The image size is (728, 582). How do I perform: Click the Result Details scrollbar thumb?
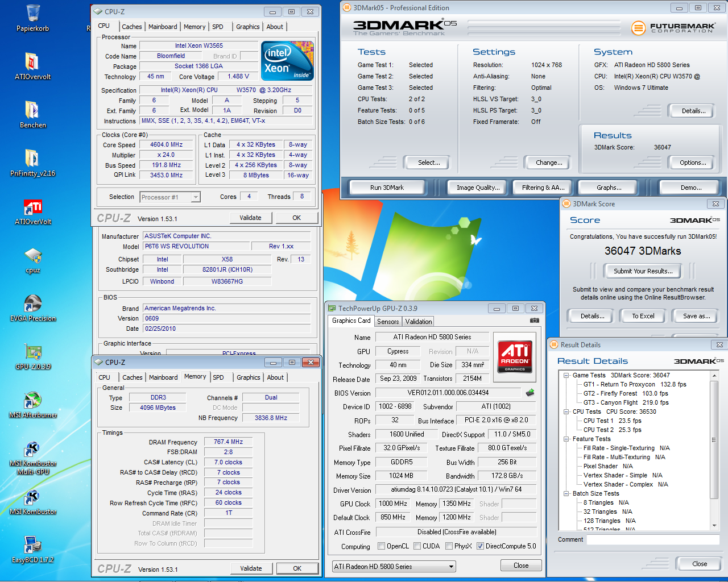(x=714, y=440)
